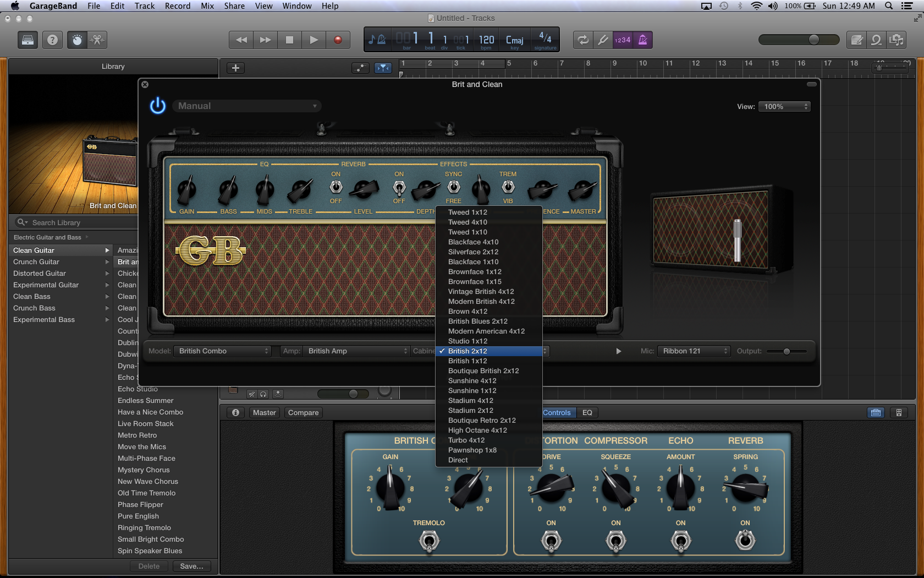
Task: Toggle the metronome button
Action: (x=642, y=40)
